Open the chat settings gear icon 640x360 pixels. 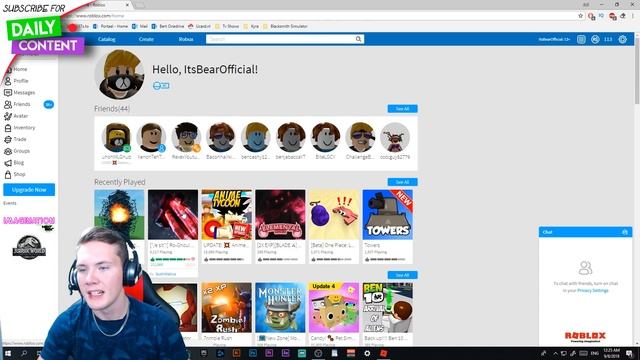[x=625, y=232]
